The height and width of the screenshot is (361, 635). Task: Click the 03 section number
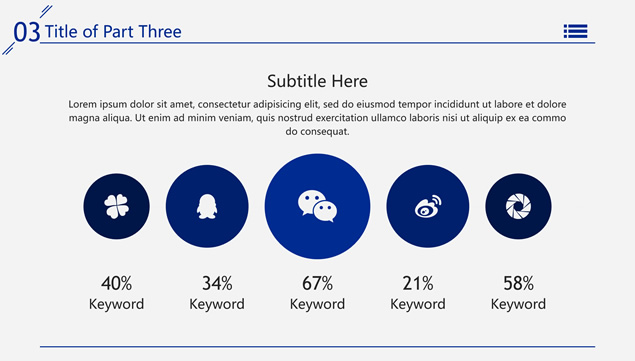[x=27, y=32]
